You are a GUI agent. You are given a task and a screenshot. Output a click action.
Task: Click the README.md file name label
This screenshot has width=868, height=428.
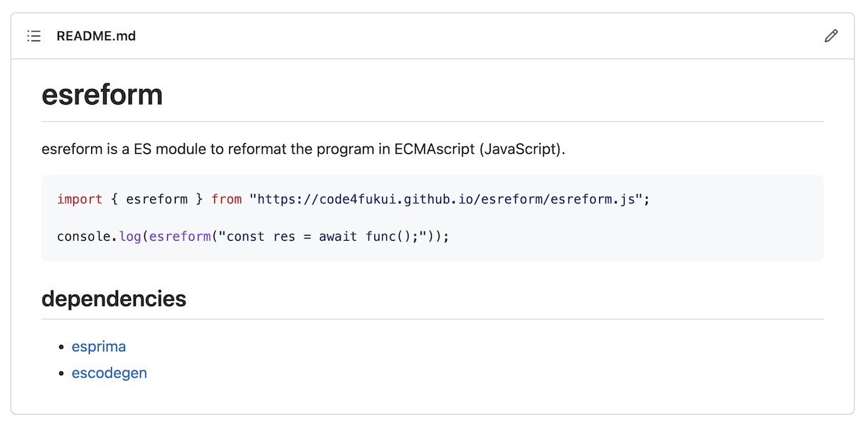click(x=96, y=36)
